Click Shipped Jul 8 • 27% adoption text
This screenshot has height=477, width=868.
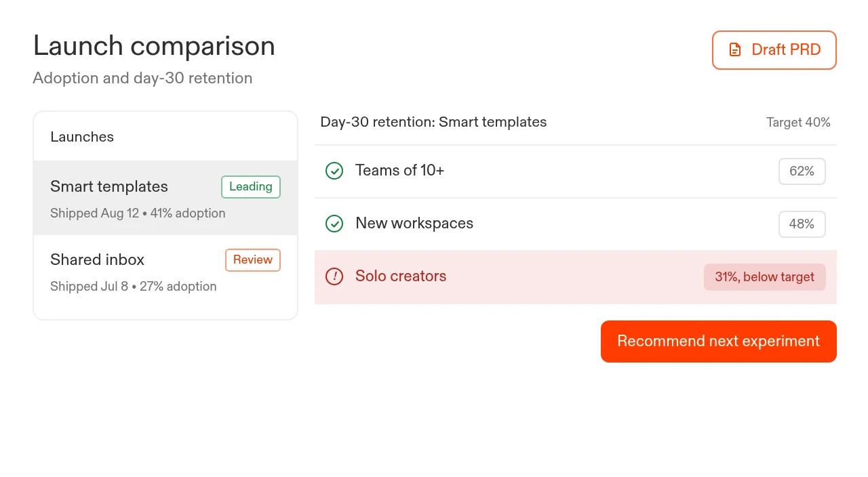134,287
